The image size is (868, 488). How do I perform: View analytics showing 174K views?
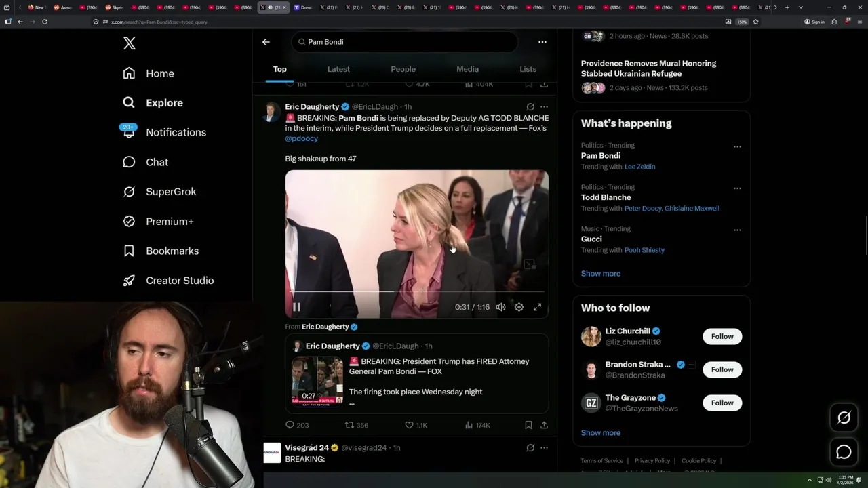click(x=477, y=425)
